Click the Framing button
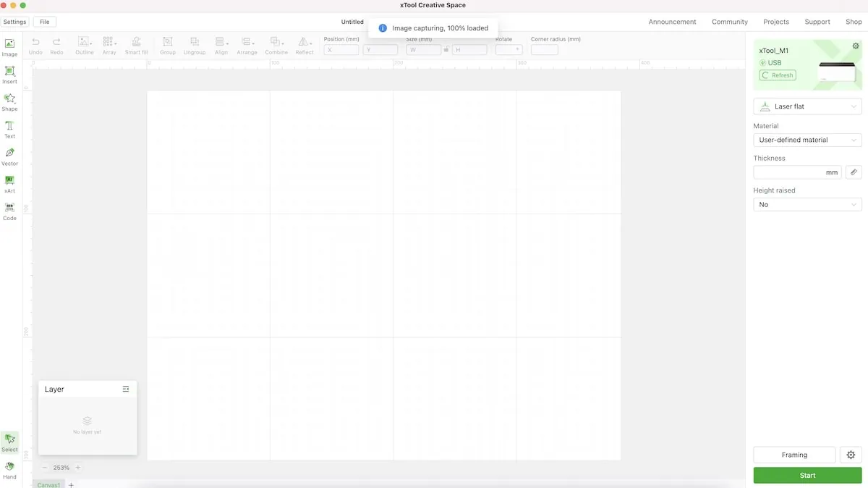Viewport: 868px width, 488px height. [794, 455]
